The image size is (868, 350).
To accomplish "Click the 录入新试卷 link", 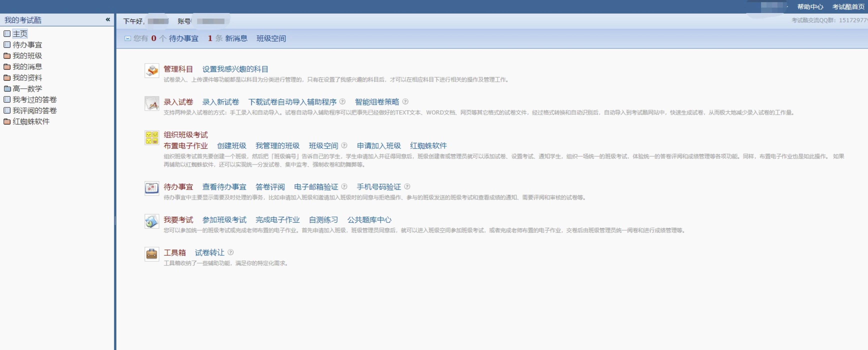I will click(221, 102).
